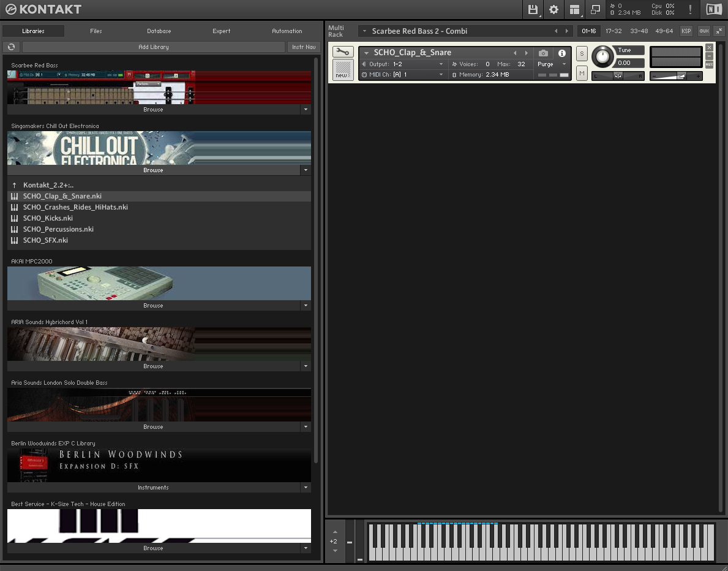The width and height of the screenshot is (728, 571).
Task: Switch to the Files tab
Action: [x=96, y=31]
